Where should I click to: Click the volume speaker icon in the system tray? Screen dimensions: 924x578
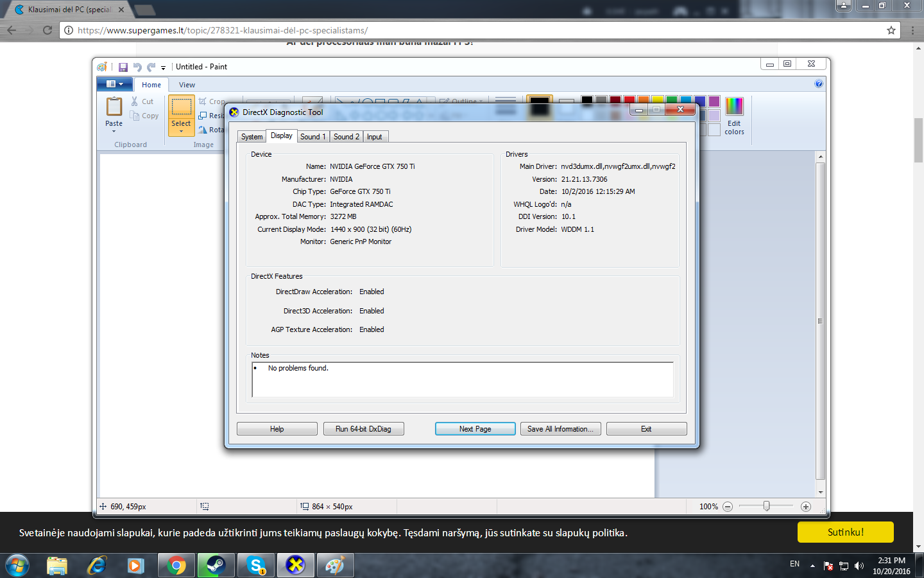click(859, 566)
